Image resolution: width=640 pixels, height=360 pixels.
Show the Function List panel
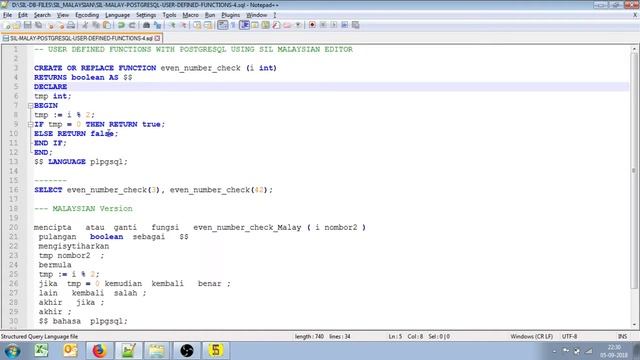276,25
